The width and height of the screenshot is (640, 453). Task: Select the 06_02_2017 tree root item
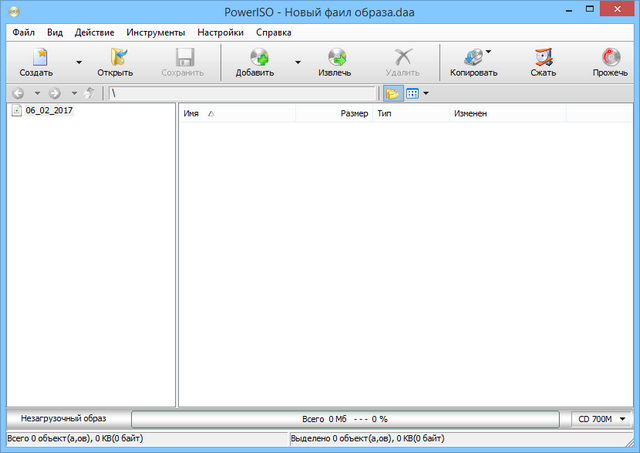(x=48, y=110)
